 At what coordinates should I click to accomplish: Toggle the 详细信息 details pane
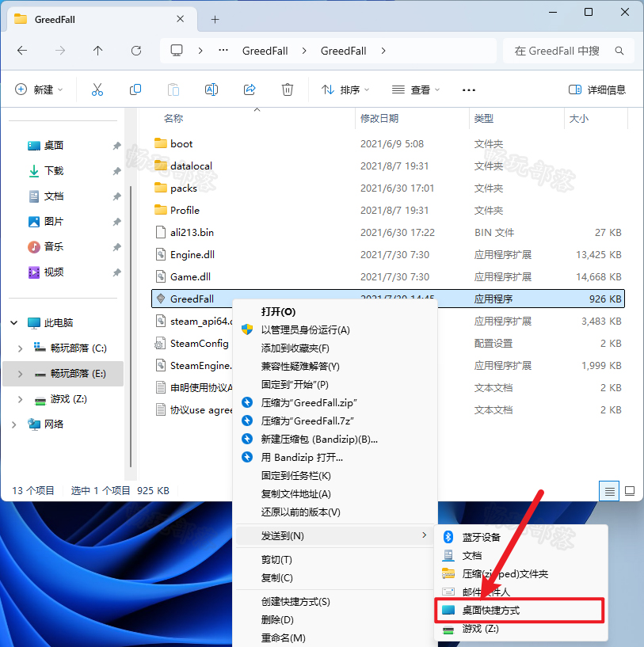point(597,89)
